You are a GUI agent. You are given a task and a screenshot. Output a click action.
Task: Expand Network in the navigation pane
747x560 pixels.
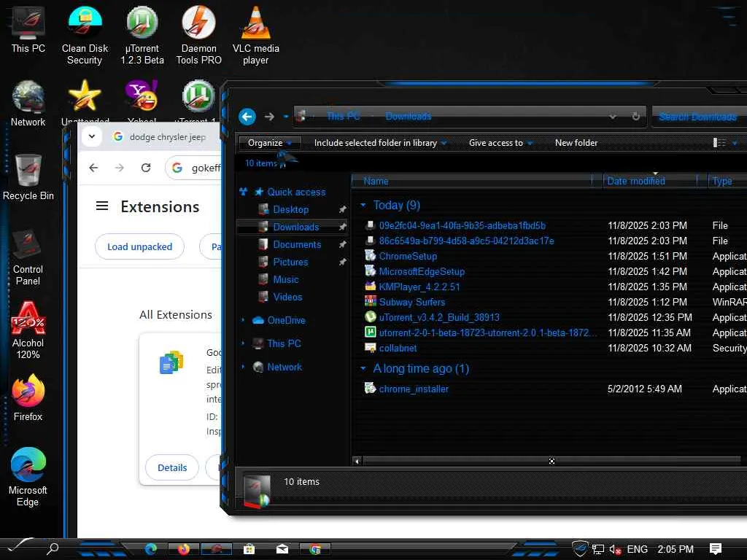(x=243, y=367)
